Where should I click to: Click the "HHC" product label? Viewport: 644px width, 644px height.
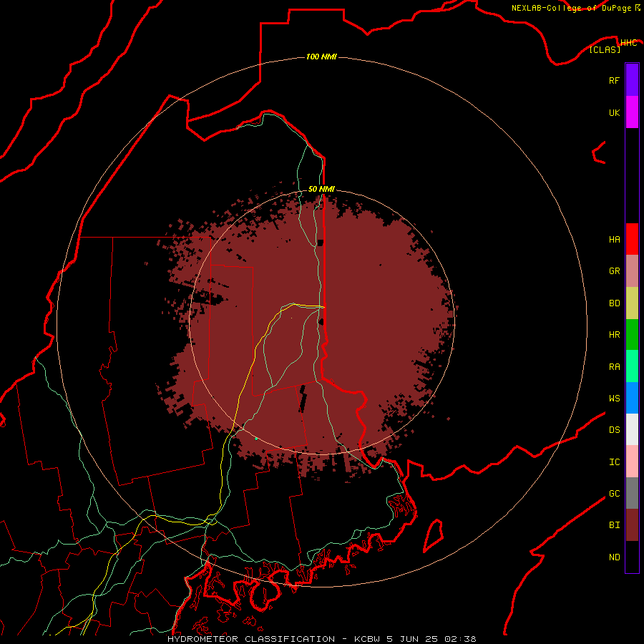coord(628,43)
